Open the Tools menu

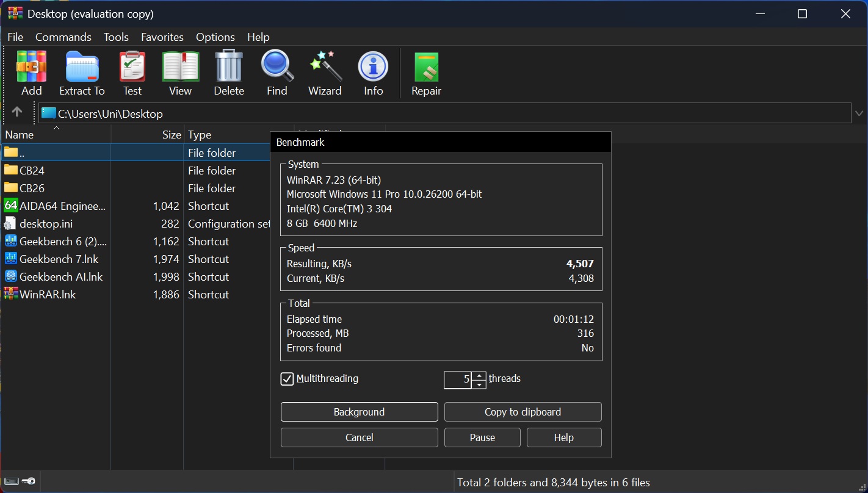116,37
